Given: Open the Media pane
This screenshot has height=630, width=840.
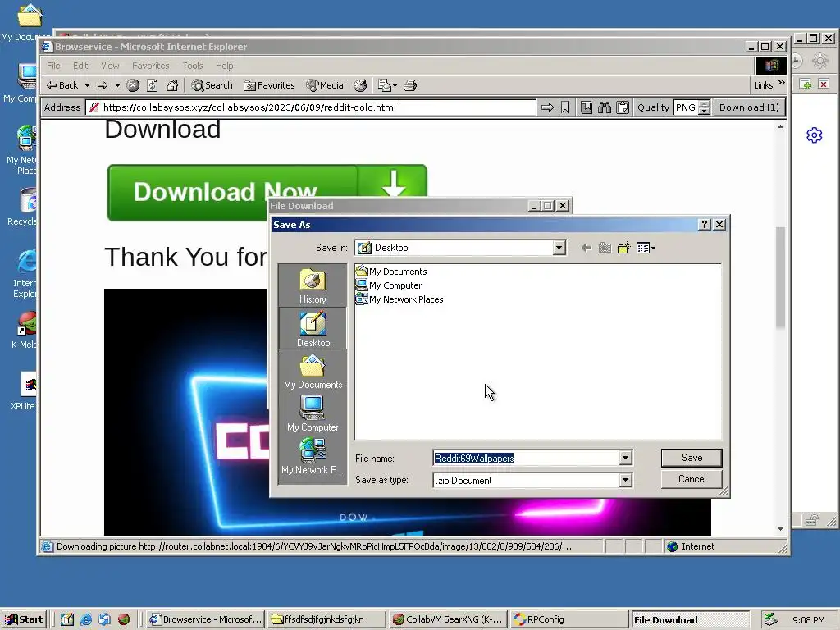Looking at the screenshot, I should [x=325, y=85].
